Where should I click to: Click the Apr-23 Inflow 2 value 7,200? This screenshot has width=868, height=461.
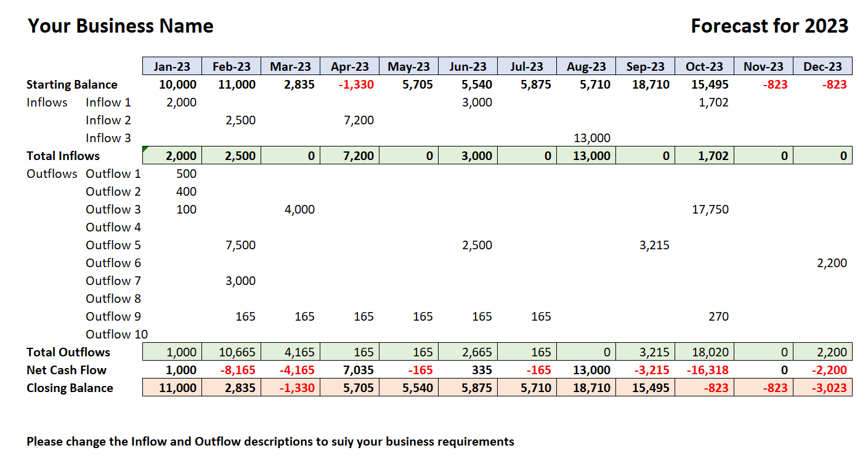click(359, 120)
